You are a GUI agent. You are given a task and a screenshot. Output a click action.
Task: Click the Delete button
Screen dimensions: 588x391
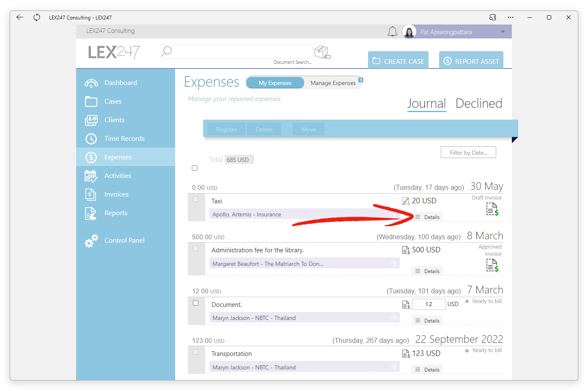point(264,129)
